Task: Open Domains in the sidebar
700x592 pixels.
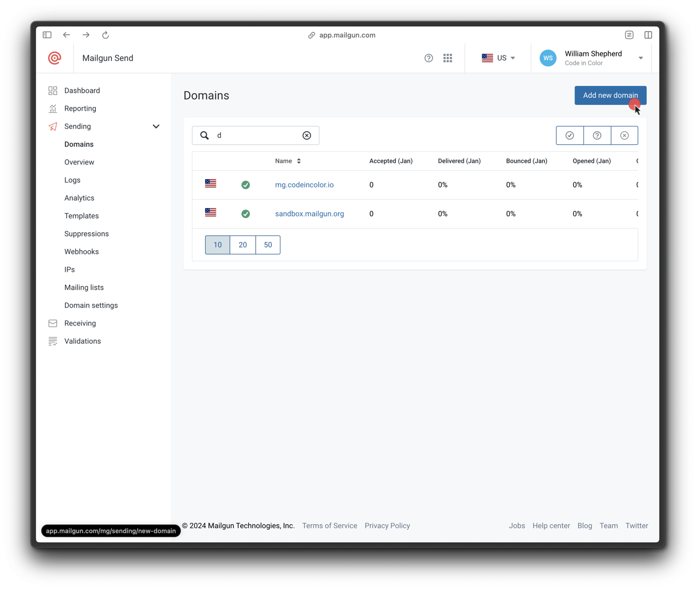Action: pos(79,144)
